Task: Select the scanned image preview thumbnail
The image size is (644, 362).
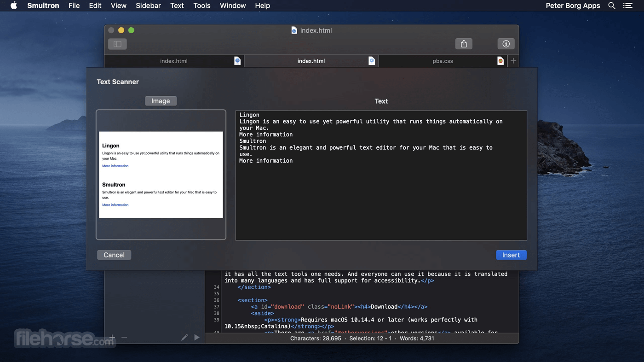Action: pos(161,175)
